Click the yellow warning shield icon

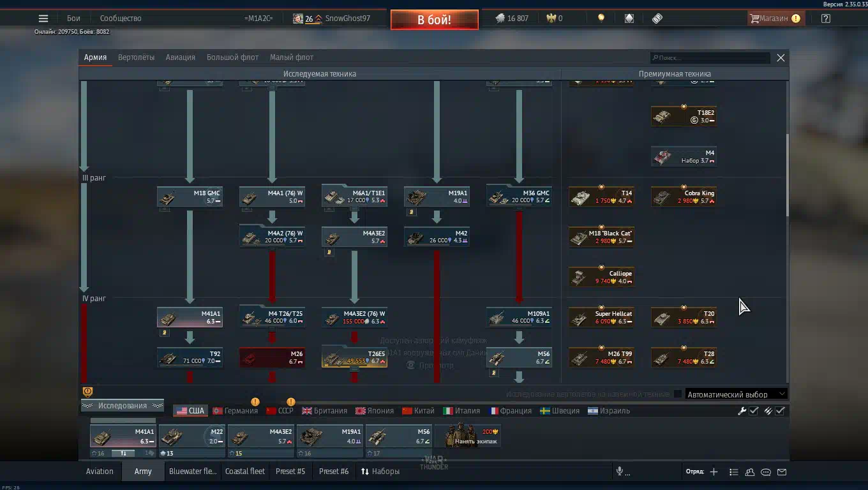88,392
